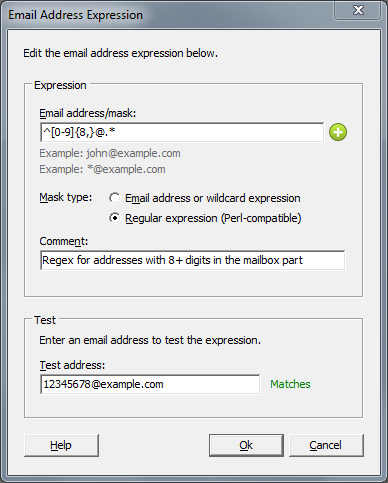This screenshot has width=388, height=483.
Task: Click the Test group box heading
Action: pyautogui.click(x=45, y=320)
